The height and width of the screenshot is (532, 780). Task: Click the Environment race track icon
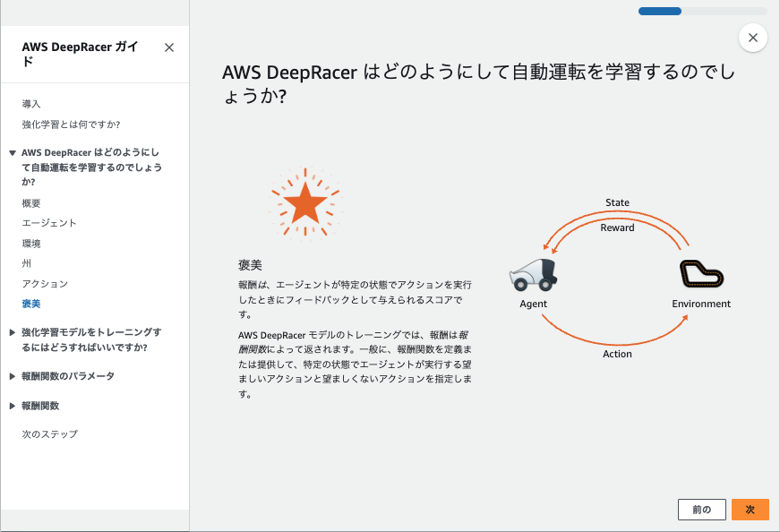coord(701,276)
